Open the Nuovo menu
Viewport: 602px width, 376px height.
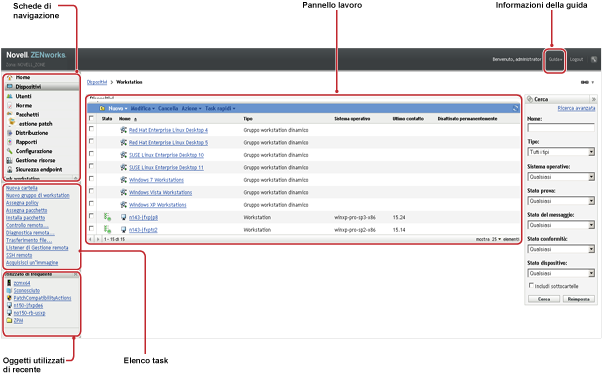coord(117,109)
